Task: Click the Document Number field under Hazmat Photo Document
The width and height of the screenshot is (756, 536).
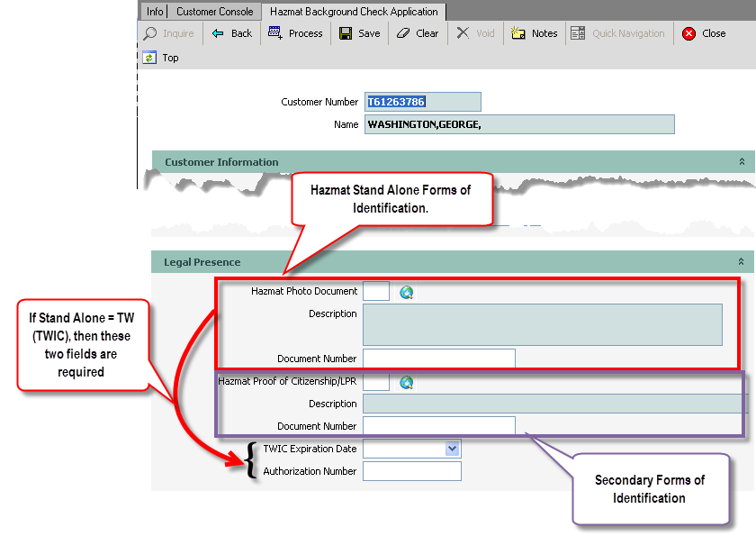Action: [x=438, y=359]
